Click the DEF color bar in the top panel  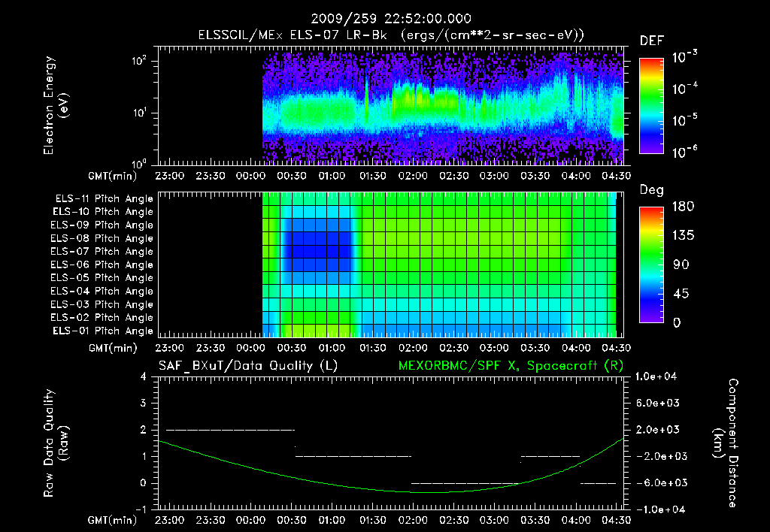(x=651, y=106)
